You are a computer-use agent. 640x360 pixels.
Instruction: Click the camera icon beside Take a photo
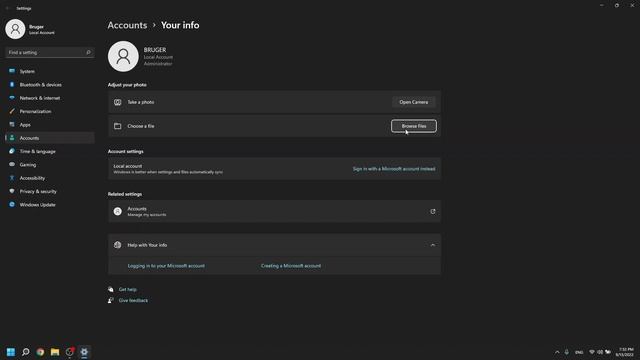118,102
